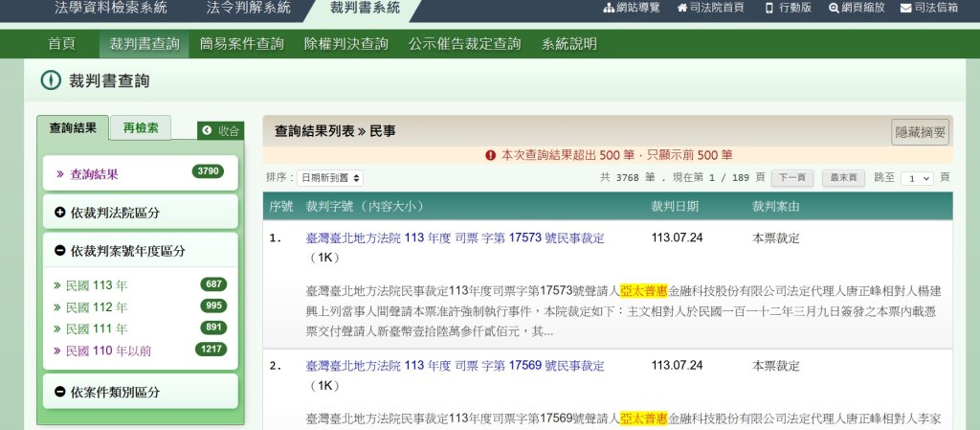Collapse the sidebar with 收合 arrow
The image size is (980, 430).
(x=220, y=131)
